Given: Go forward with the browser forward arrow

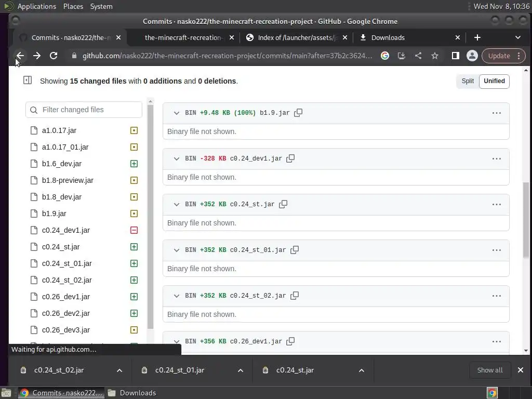Looking at the screenshot, I should pos(37,56).
